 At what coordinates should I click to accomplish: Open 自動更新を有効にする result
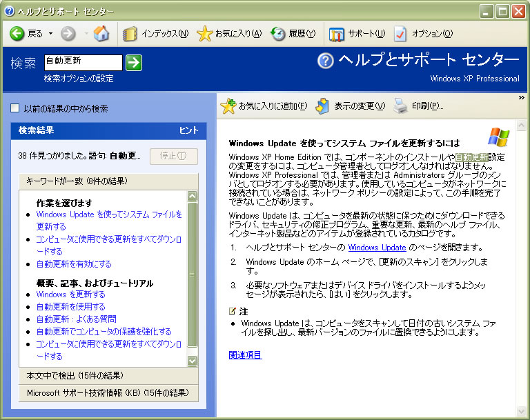click(x=74, y=264)
